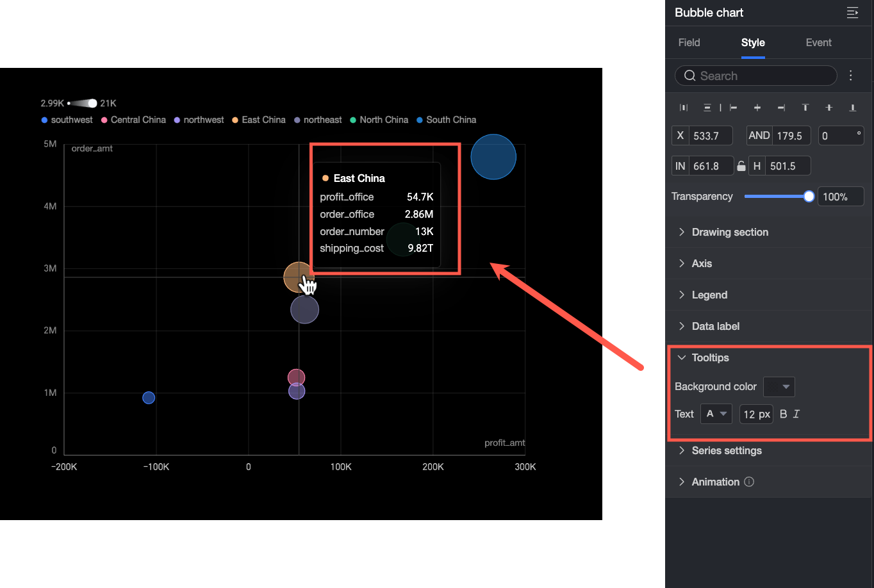874x588 pixels.
Task: Click the Transparency slider handle
Action: [809, 197]
